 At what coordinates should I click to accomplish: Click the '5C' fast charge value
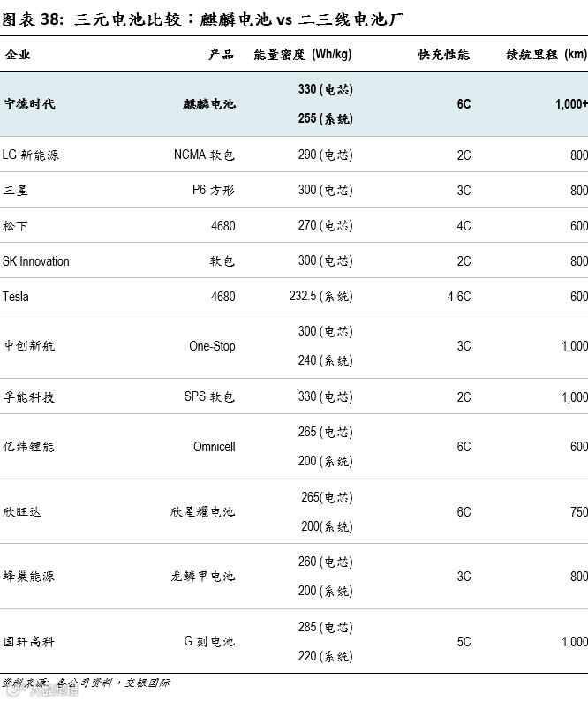coord(464,642)
